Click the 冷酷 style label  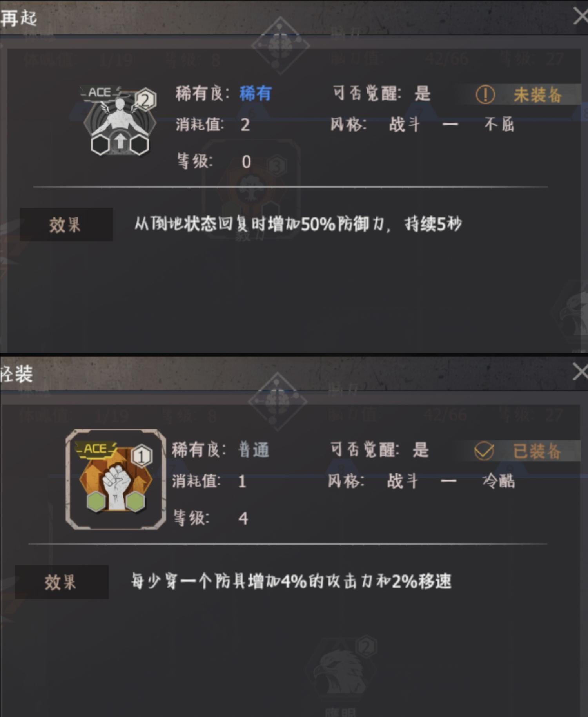[x=498, y=481]
